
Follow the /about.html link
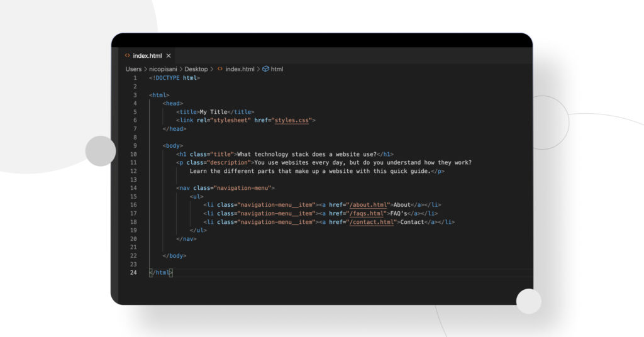pos(369,205)
